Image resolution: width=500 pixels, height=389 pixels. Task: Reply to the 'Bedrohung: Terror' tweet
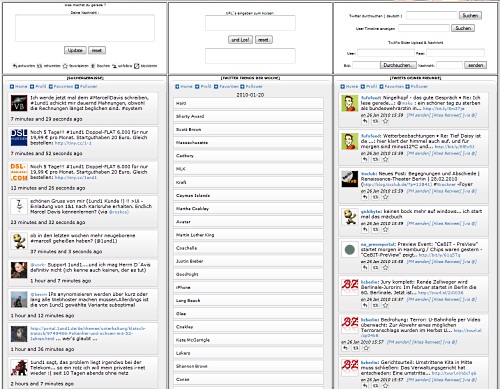tap(345, 348)
